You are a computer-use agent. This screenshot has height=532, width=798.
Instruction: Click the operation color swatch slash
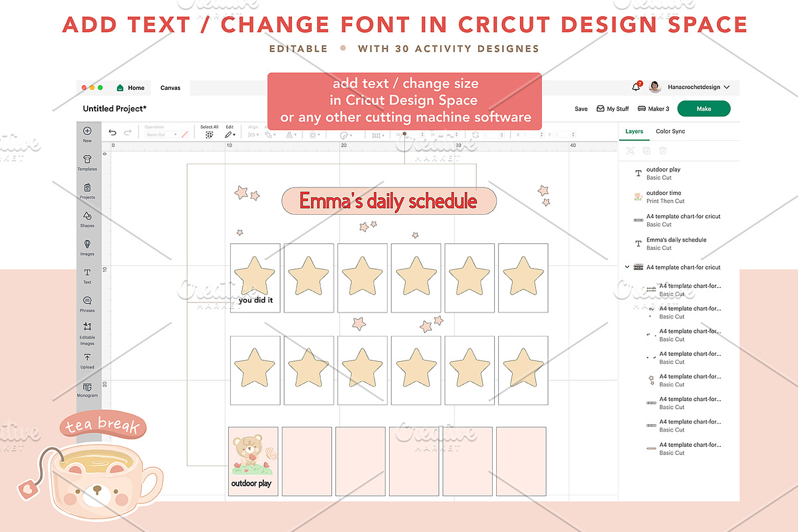click(185, 134)
